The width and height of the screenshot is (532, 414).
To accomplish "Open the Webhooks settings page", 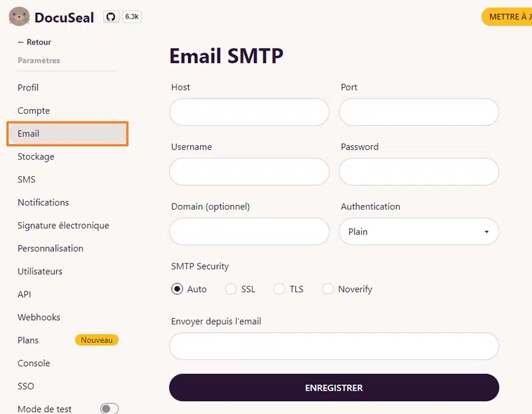I will click(39, 317).
